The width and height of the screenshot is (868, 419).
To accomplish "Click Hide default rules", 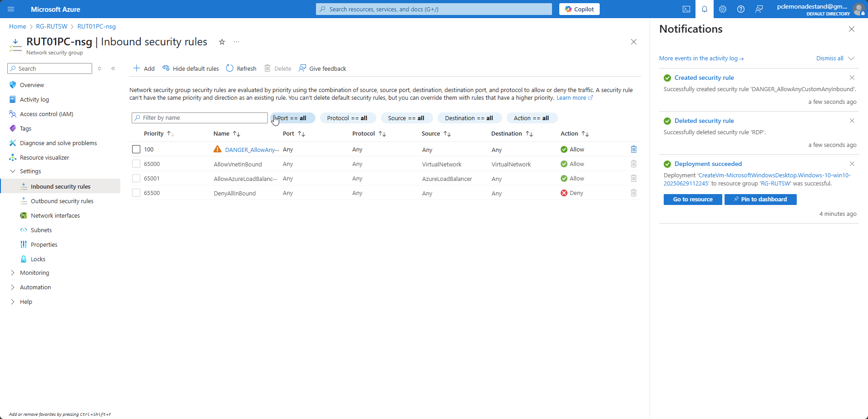I will [191, 68].
